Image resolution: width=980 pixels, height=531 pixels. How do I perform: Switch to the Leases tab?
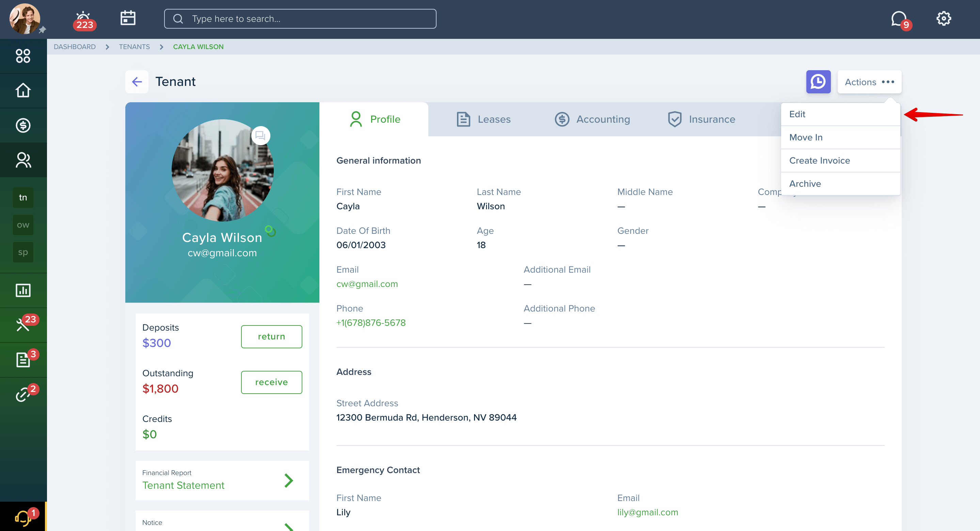click(x=483, y=119)
